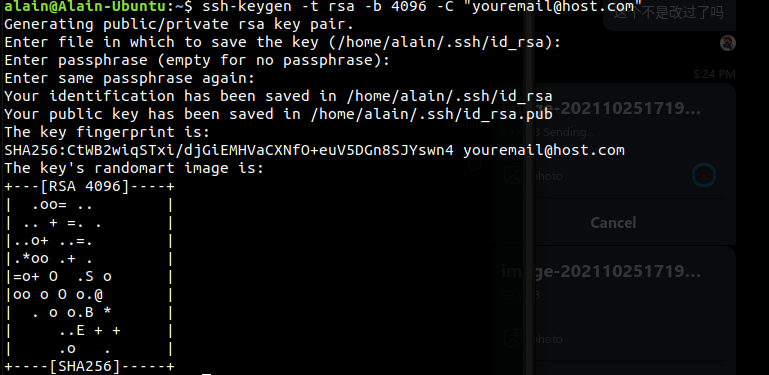
Task: Click the SHA256 fingerprint string
Action: [229, 150]
